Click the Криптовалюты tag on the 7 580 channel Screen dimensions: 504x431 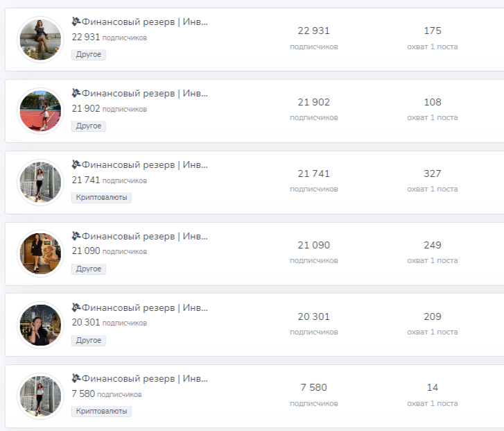coord(101,412)
